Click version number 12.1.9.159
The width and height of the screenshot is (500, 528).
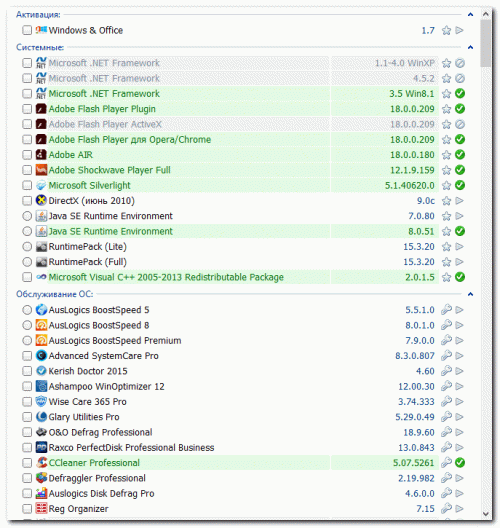412,170
